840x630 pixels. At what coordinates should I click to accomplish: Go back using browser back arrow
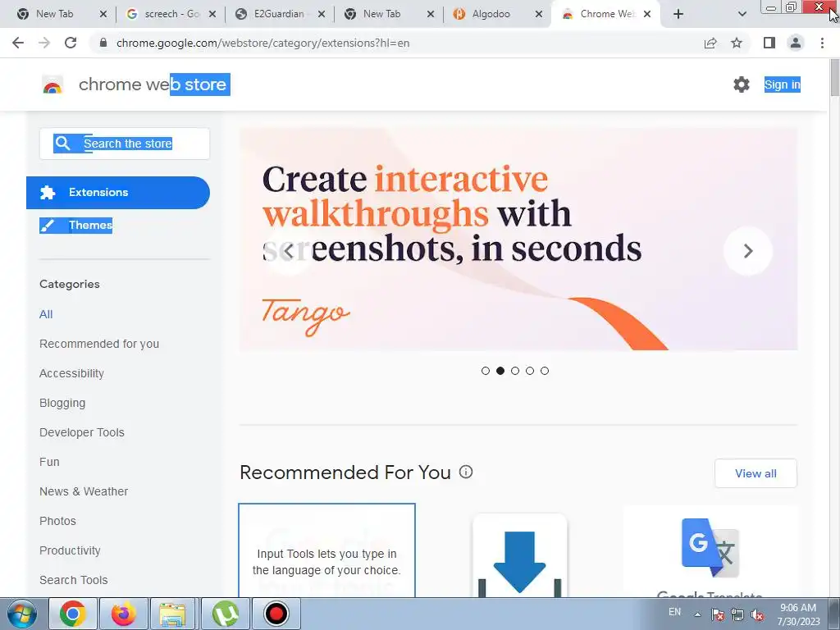18,43
